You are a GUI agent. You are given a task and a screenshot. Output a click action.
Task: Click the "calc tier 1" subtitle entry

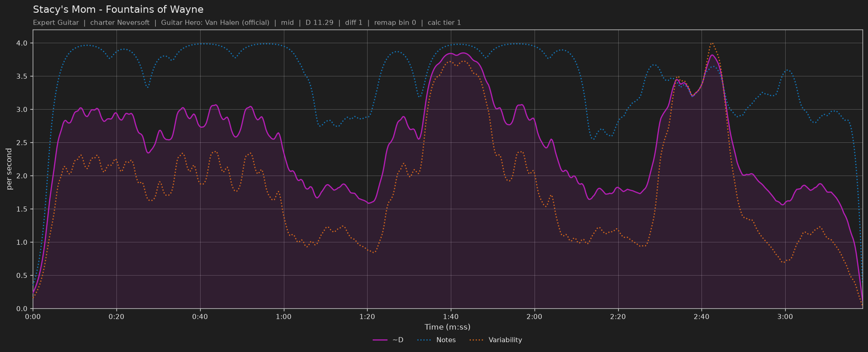444,23
